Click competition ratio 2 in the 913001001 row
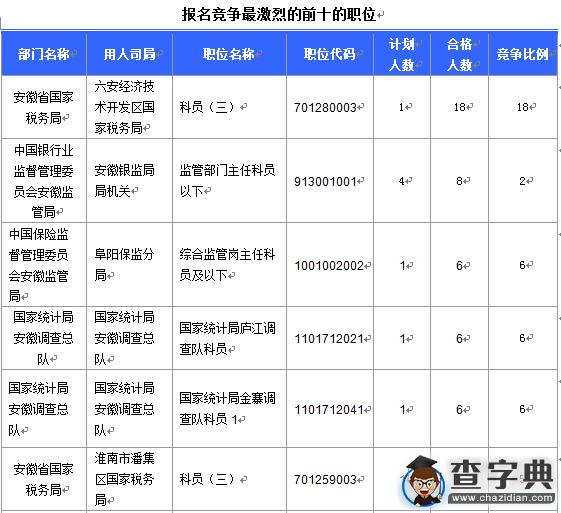 523,181
